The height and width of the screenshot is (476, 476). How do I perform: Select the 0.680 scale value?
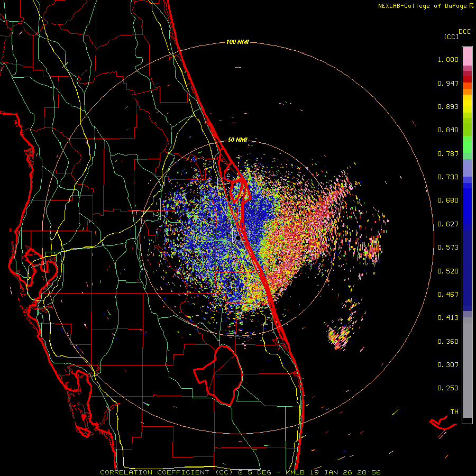point(448,200)
